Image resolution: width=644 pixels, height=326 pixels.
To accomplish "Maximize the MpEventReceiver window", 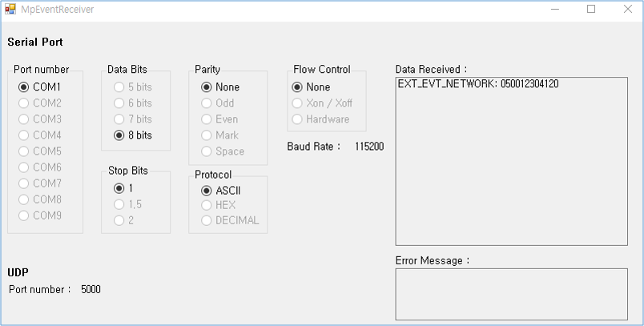I will (591, 10).
